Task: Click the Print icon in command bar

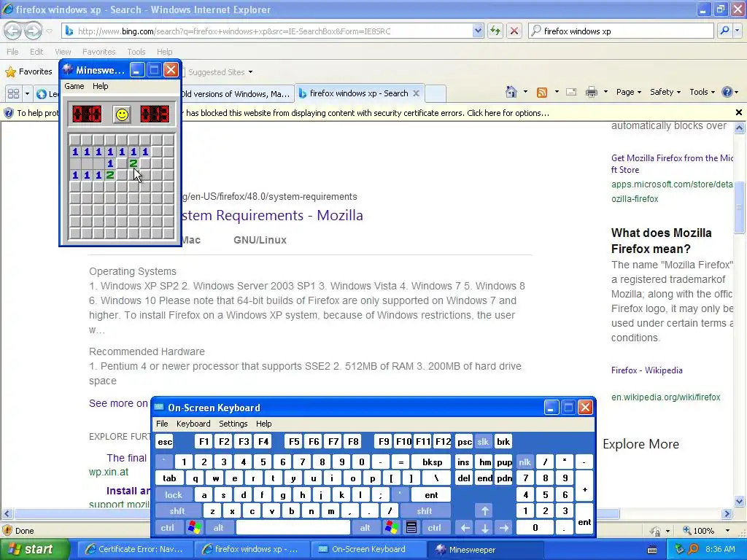Action: [x=591, y=92]
